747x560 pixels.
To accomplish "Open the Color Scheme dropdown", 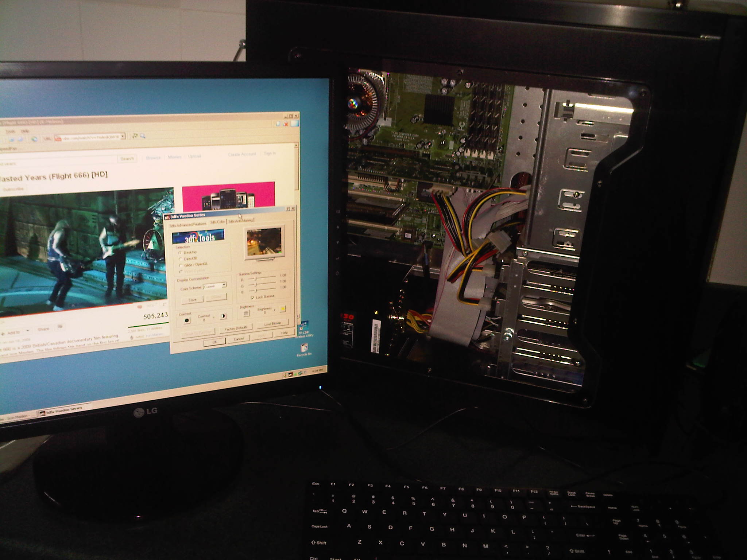I will [x=224, y=285].
